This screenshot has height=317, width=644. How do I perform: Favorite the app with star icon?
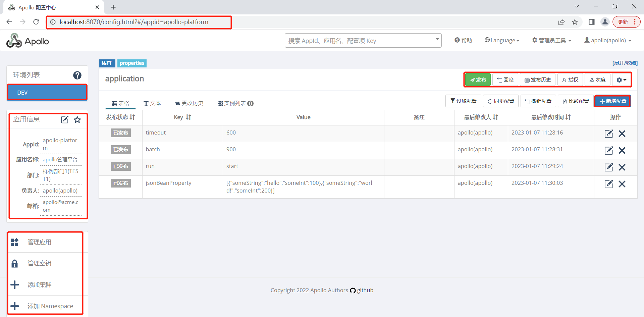pos(77,120)
